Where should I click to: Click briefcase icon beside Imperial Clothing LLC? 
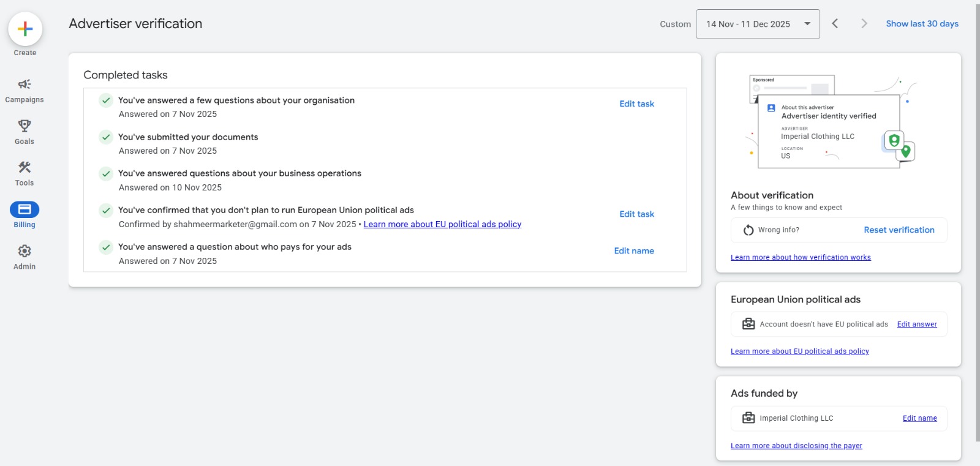tap(748, 418)
